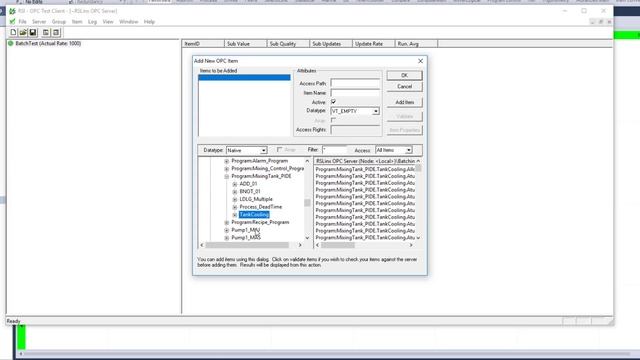Click the Run. Avg column header

coord(416,44)
